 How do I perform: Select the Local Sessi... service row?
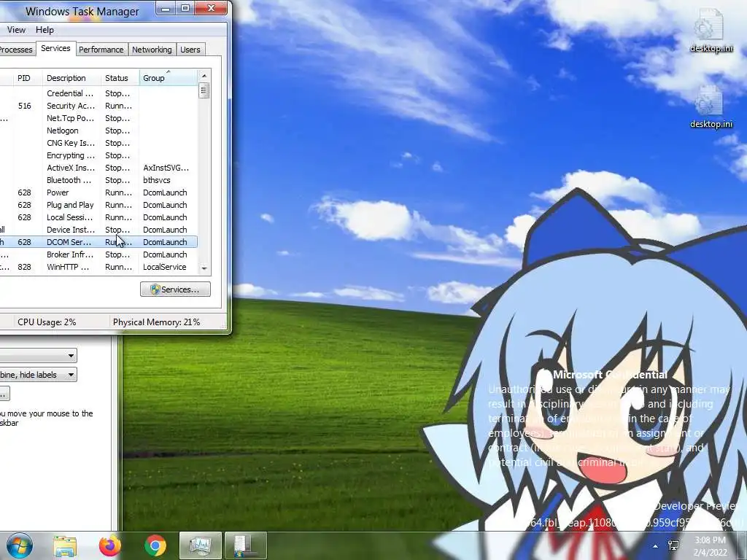98,217
